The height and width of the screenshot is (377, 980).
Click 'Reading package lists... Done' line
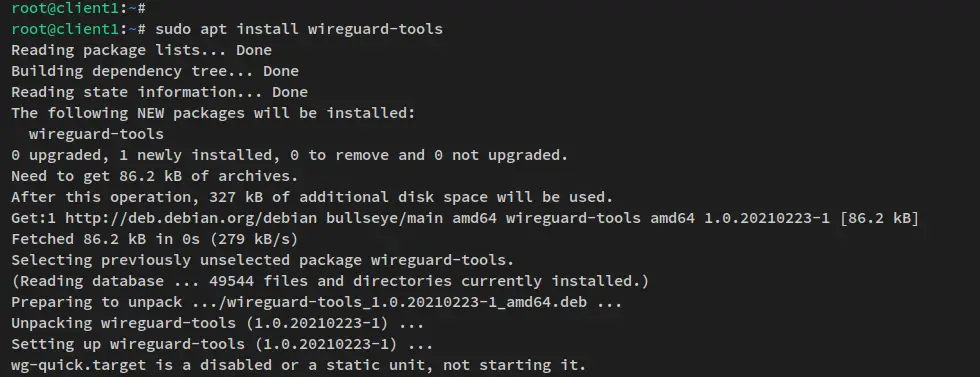[x=141, y=50]
